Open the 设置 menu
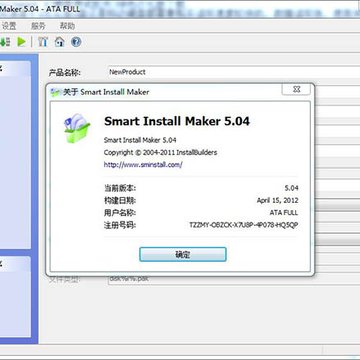 click(9, 26)
